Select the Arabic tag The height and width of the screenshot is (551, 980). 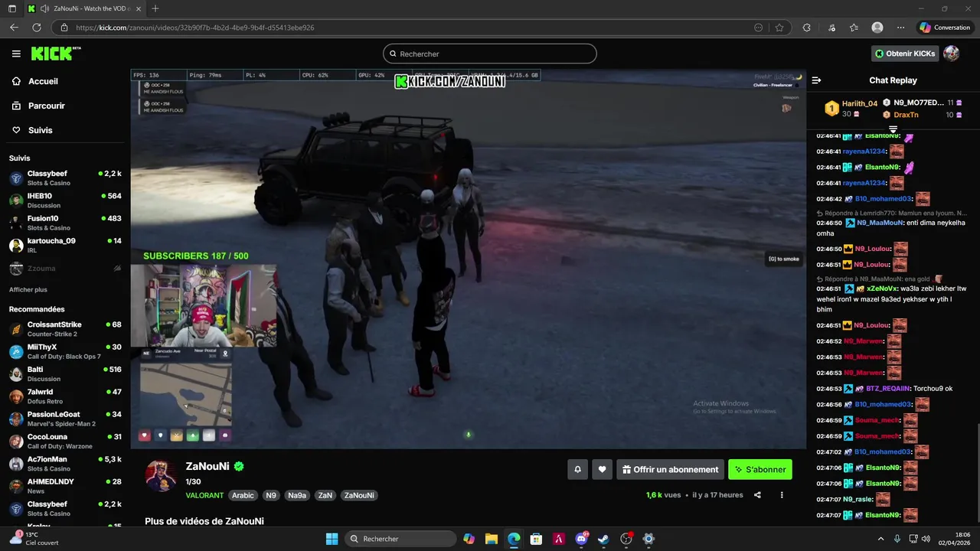243,495
